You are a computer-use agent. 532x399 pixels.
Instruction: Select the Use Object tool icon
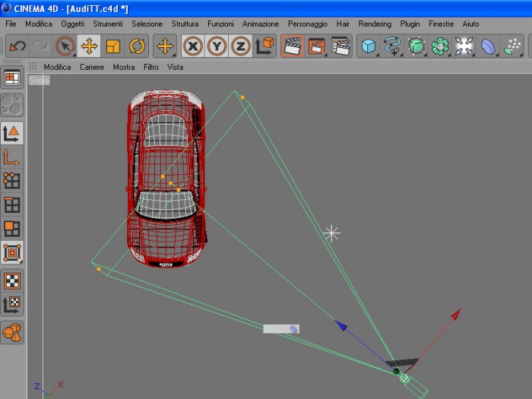(12, 253)
